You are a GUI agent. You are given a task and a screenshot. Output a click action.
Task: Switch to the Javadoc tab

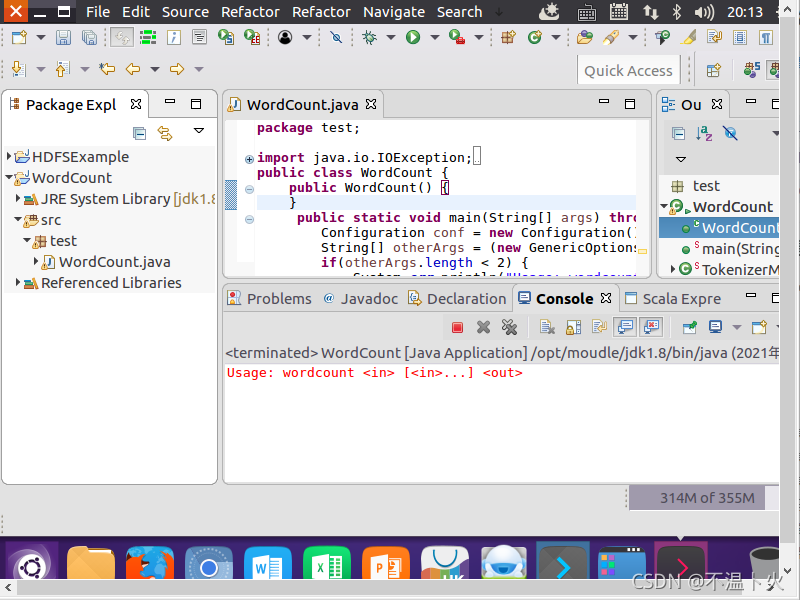tap(360, 298)
